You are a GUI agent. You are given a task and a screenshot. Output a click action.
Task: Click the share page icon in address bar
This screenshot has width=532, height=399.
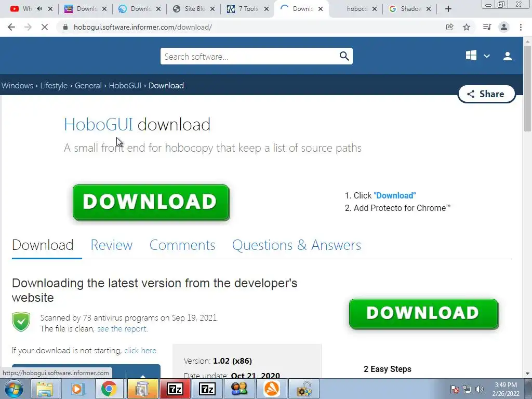(x=449, y=27)
